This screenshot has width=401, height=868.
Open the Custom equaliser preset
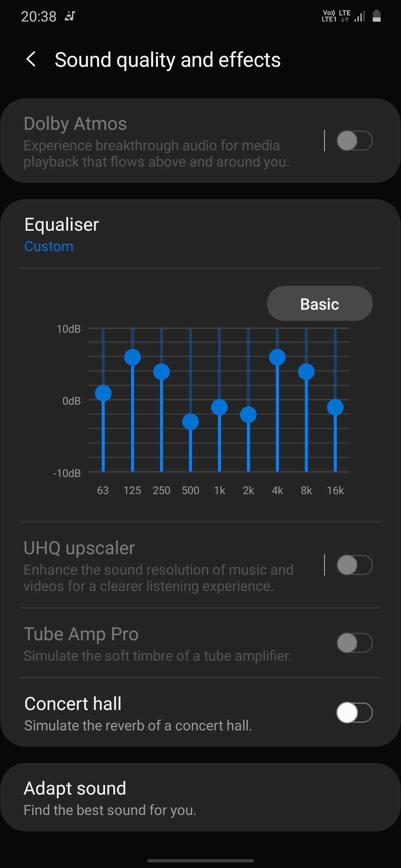point(49,246)
